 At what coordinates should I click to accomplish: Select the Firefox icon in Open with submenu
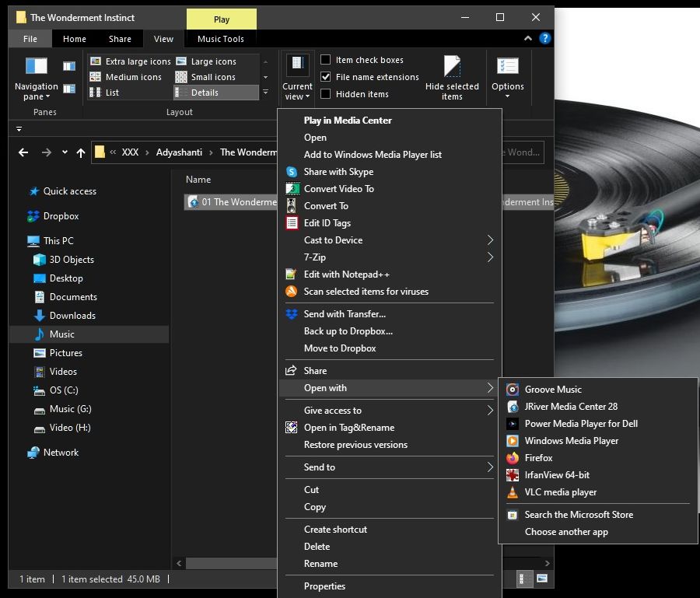point(512,458)
